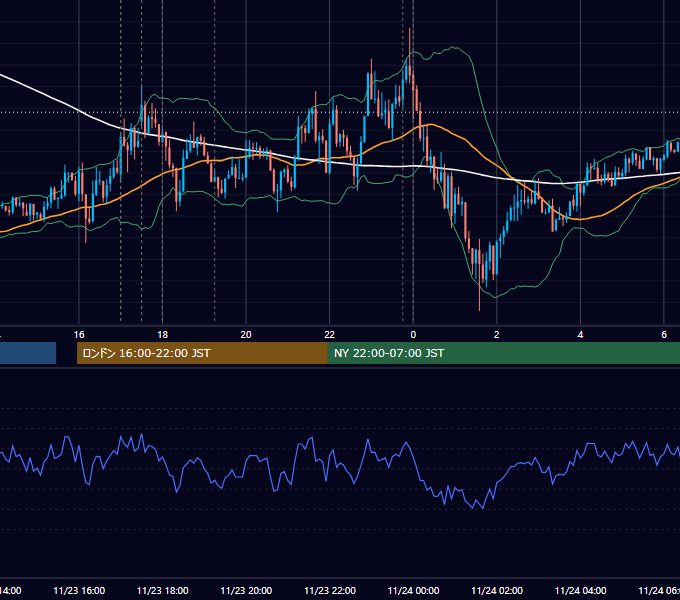
Task: Click the NY 22:00-07:00 JST session bar
Action: point(503,353)
